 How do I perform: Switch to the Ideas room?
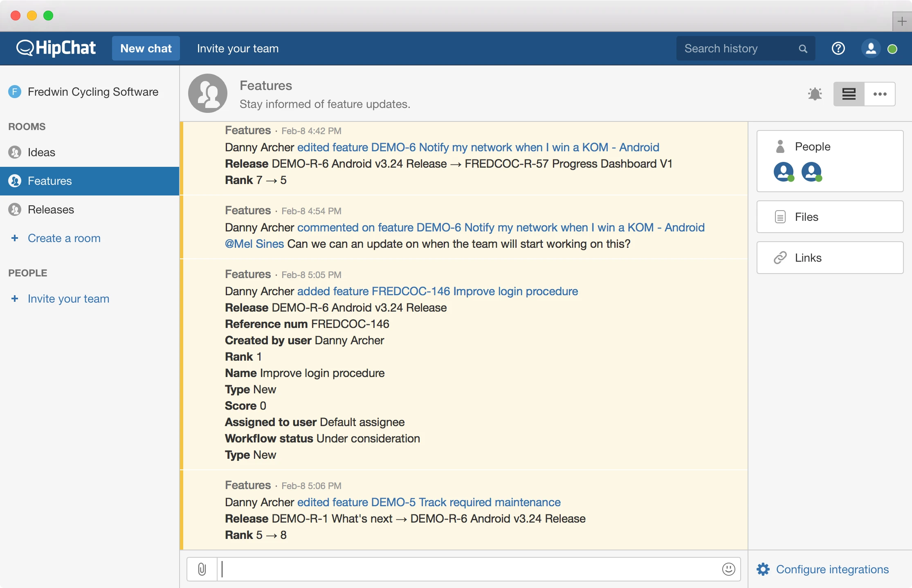point(41,153)
